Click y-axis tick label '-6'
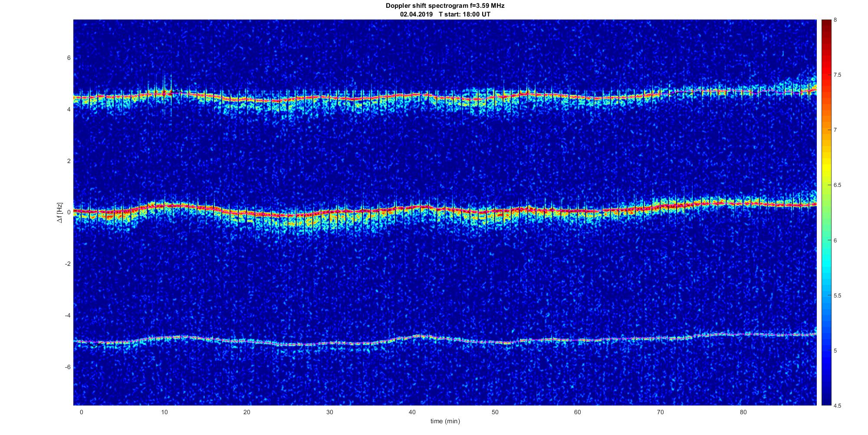Image resolution: width=868 pixels, height=435 pixels. click(x=68, y=367)
